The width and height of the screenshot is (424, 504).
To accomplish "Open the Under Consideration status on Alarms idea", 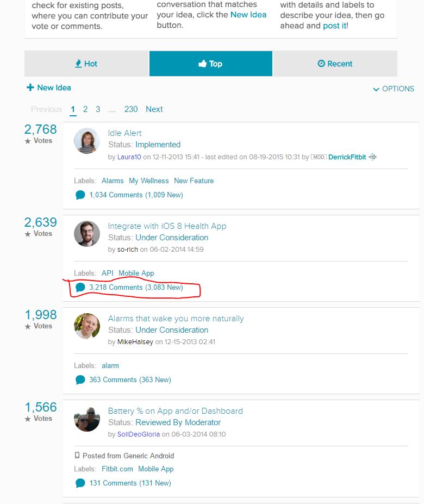I will [x=172, y=329].
